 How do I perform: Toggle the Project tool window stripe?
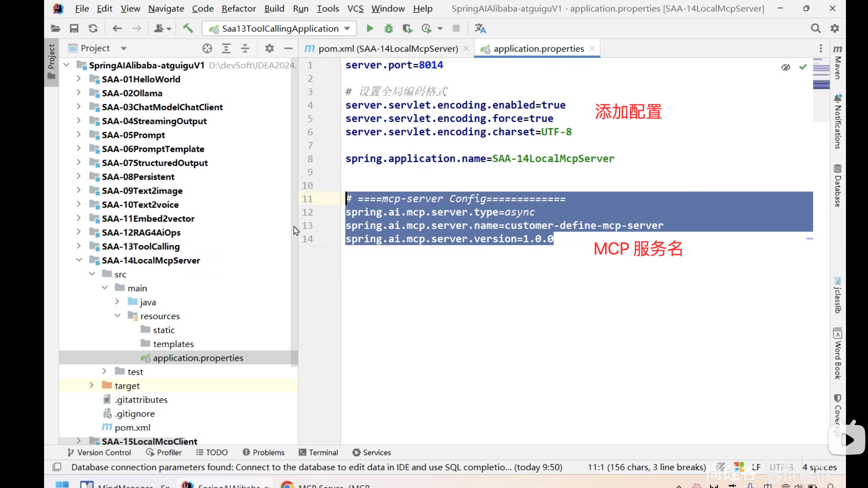tap(51, 61)
